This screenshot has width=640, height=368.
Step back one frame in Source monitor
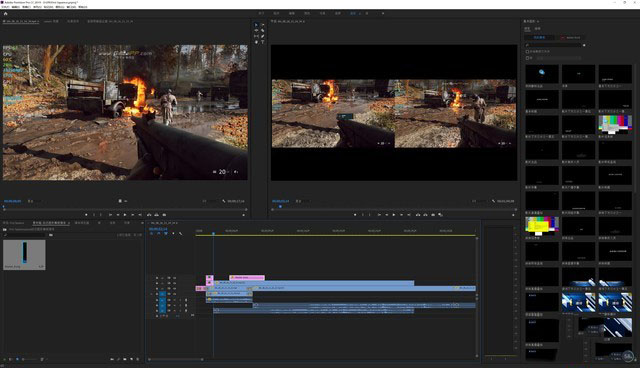click(x=118, y=215)
